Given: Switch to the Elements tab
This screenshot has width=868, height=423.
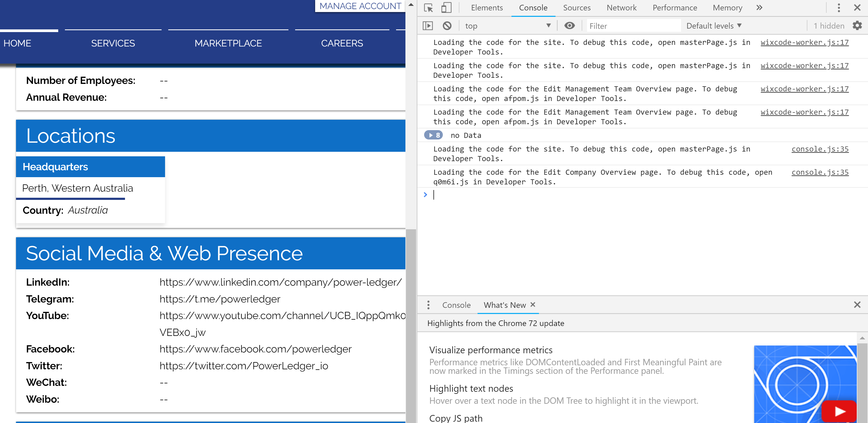Looking at the screenshot, I should (487, 7).
